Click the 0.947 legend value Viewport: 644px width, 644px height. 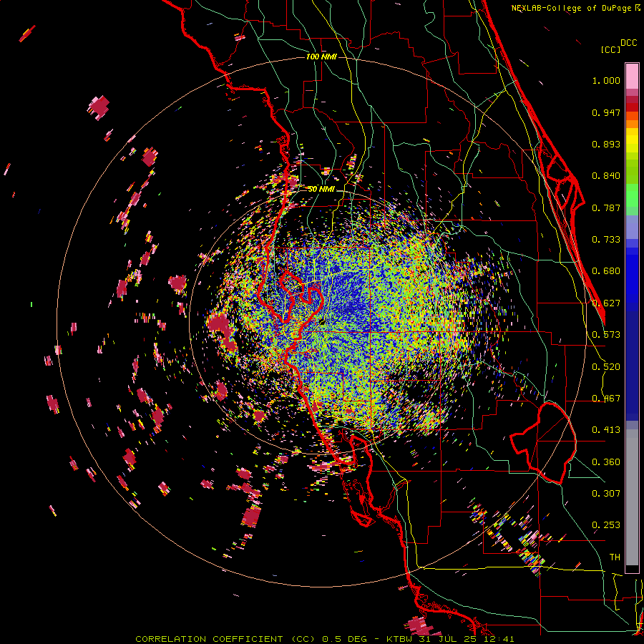click(606, 112)
